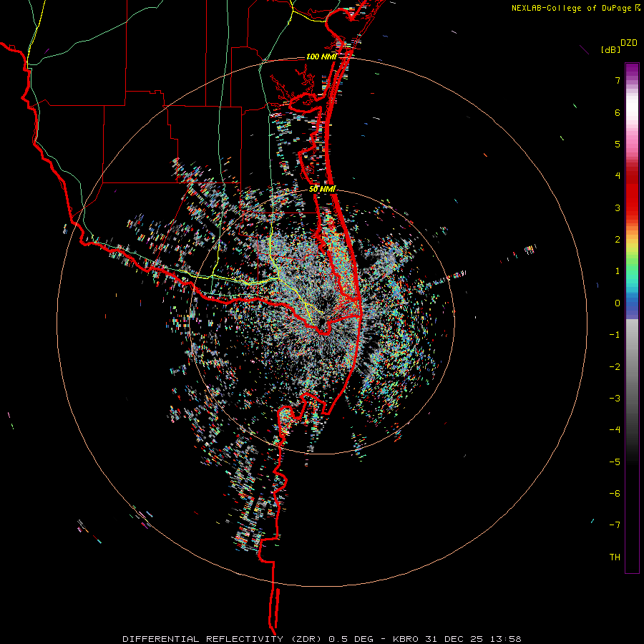
Task: Click the 2 value on color scale
Action: (x=618, y=240)
